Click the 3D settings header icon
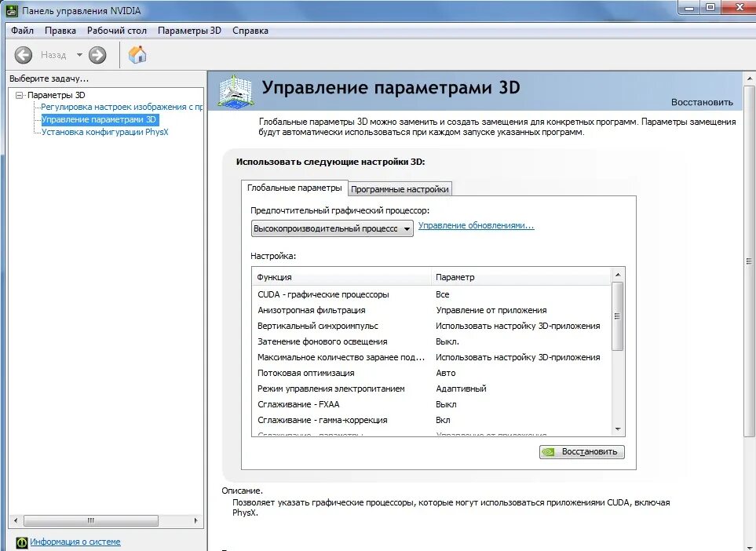Viewport: 756px width, 551px height. 235,90
